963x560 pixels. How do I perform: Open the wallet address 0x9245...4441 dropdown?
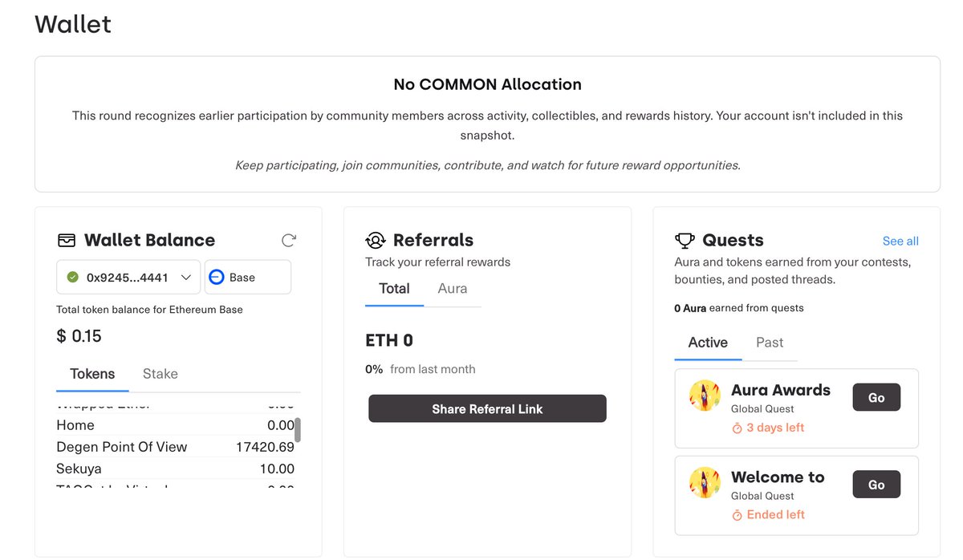coord(128,277)
